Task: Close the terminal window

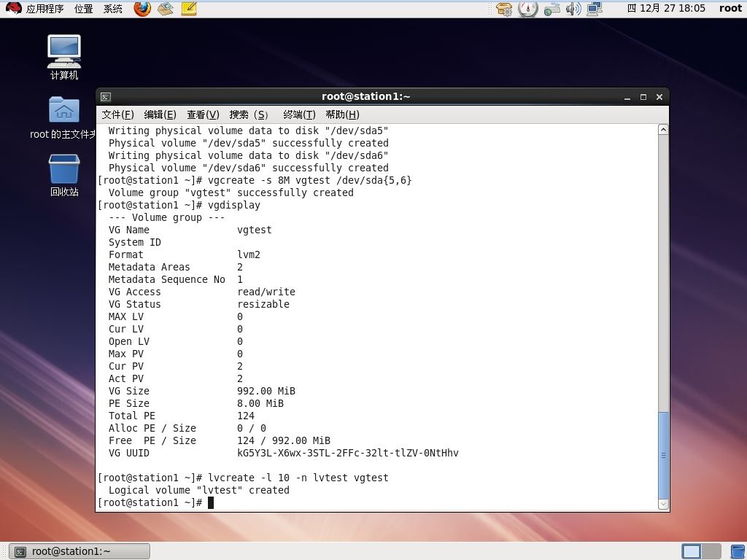Action: pos(659,97)
